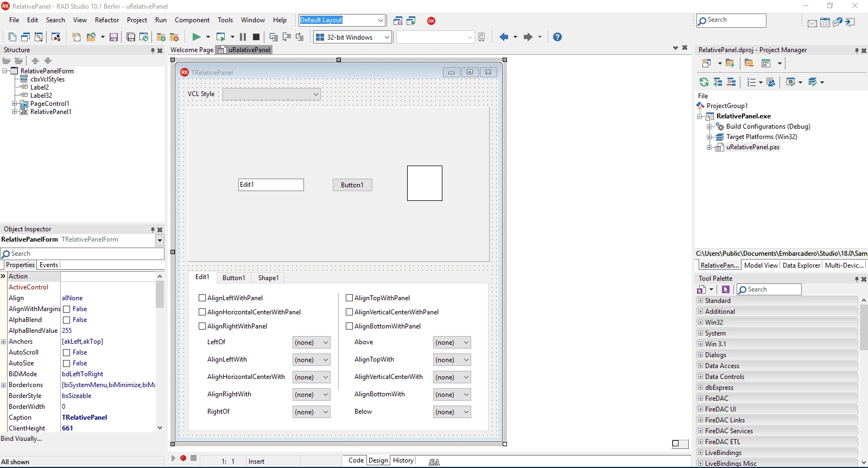
Task: Click the Add File to Project icon
Action: click(161, 37)
